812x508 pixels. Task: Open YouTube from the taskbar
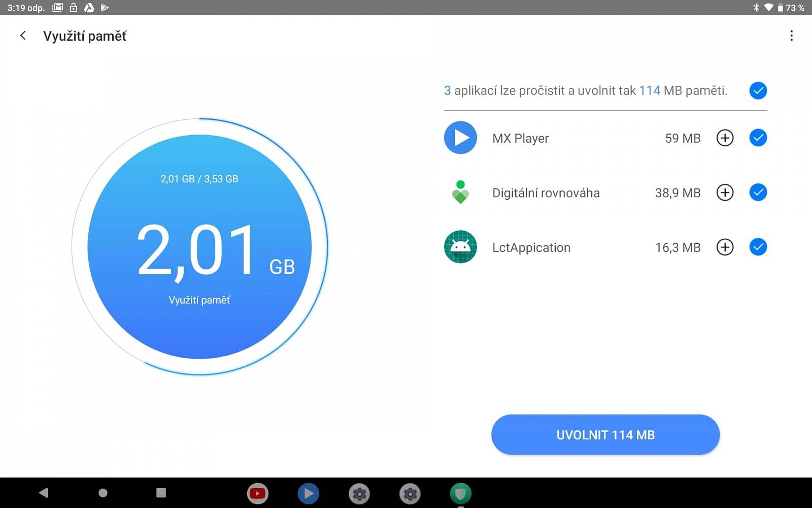pyautogui.click(x=258, y=493)
